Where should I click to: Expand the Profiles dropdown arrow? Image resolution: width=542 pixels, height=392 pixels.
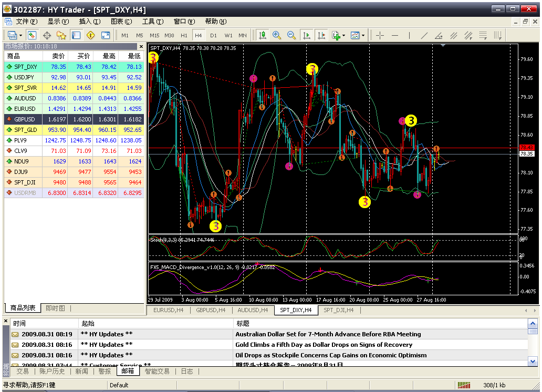point(20,36)
